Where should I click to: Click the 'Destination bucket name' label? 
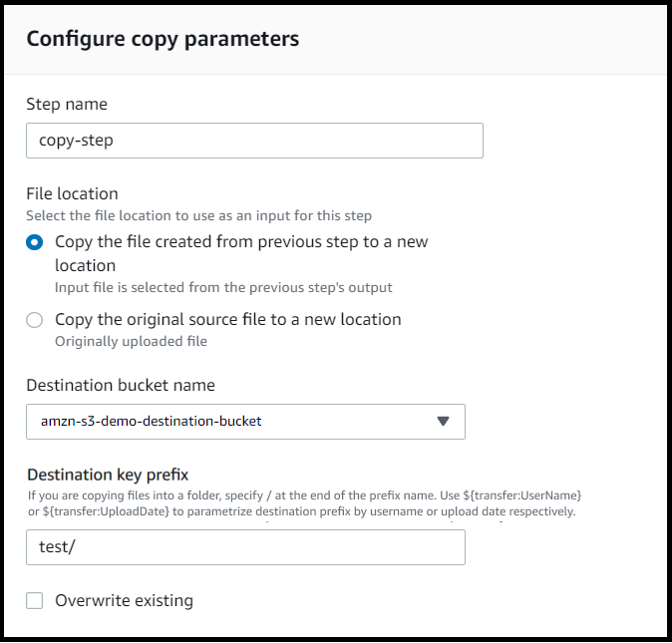tap(121, 385)
